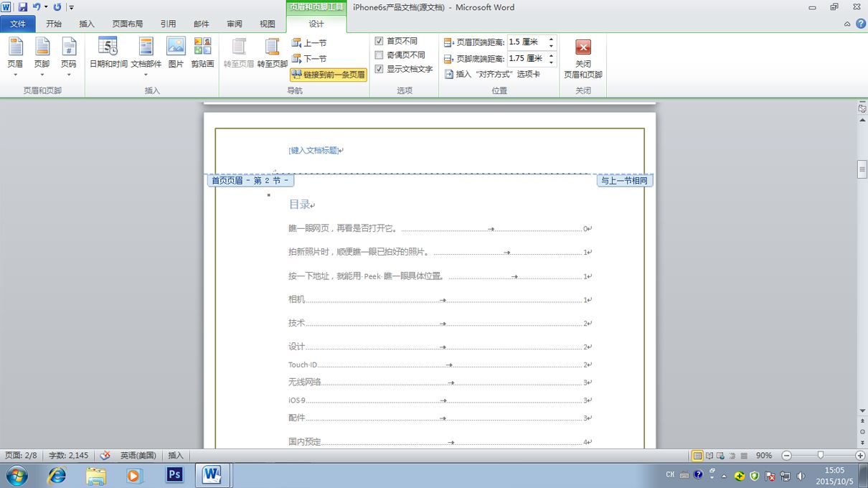
Task: Insert a 图片 picture into header
Action: (176, 54)
